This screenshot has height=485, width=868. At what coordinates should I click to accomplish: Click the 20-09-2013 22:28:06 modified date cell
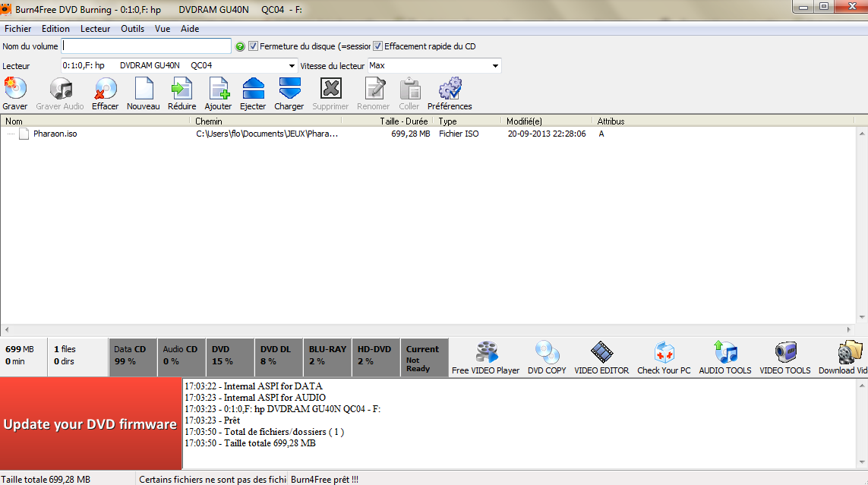(546, 134)
